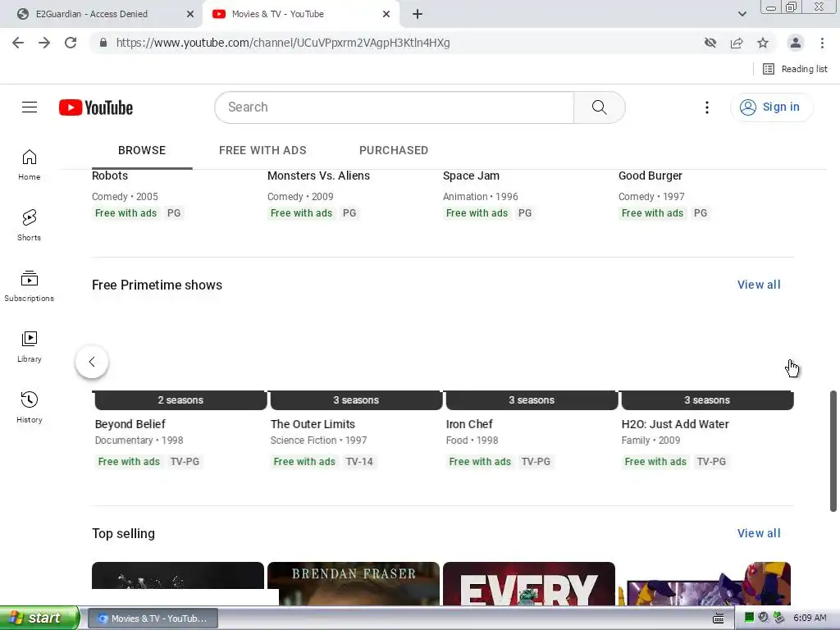Screen dimensions: 840x630
Task: Click the padlock site info icon
Action: pos(103,43)
